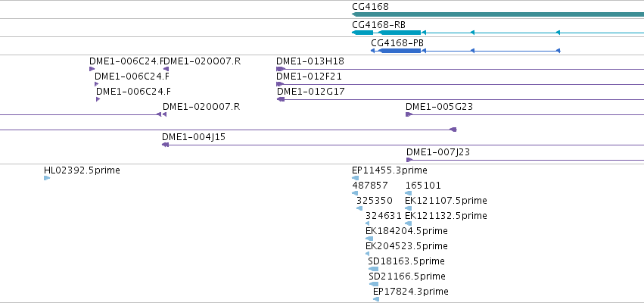Click the DME1-012G17 label
This screenshot has width=644, height=303.
(x=311, y=92)
